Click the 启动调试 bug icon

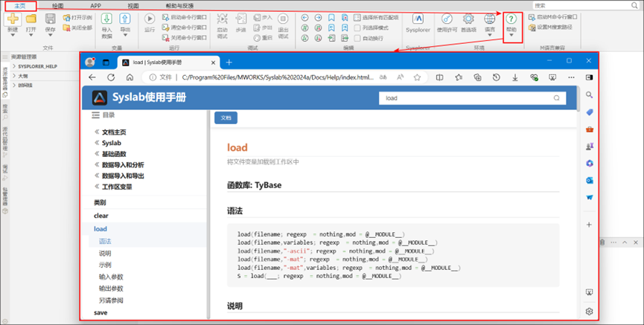coord(222,19)
